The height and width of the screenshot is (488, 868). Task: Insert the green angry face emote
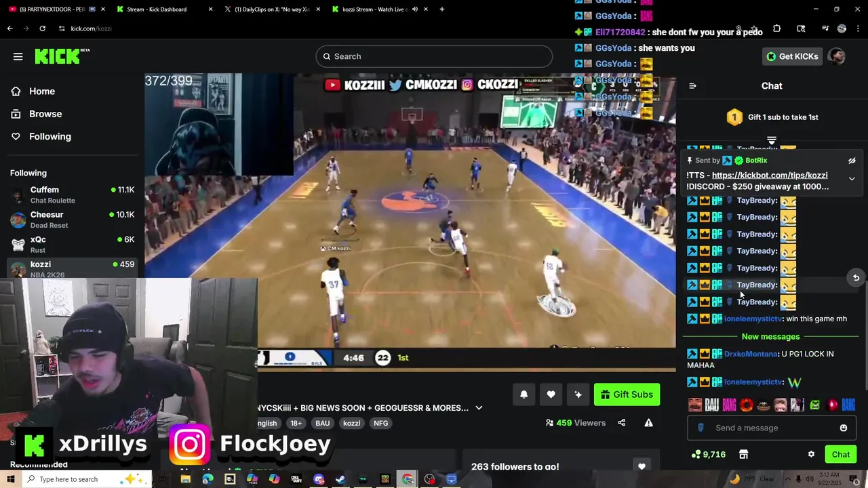click(815, 405)
